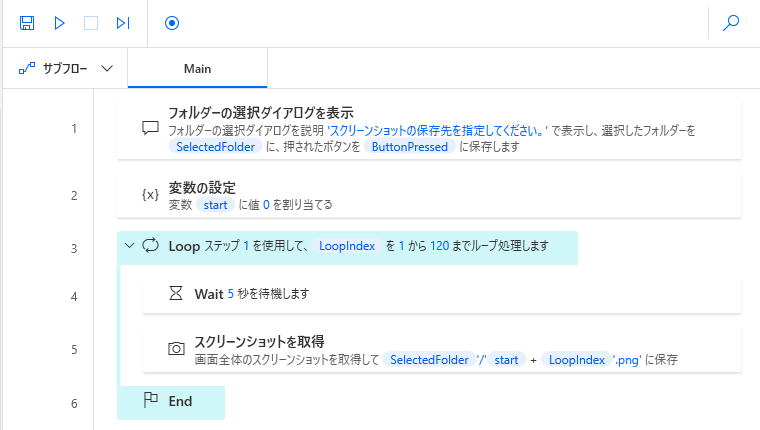Viewport: 760px width, 430px height.
Task: Click the Wait hourglass icon
Action: tap(176, 294)
